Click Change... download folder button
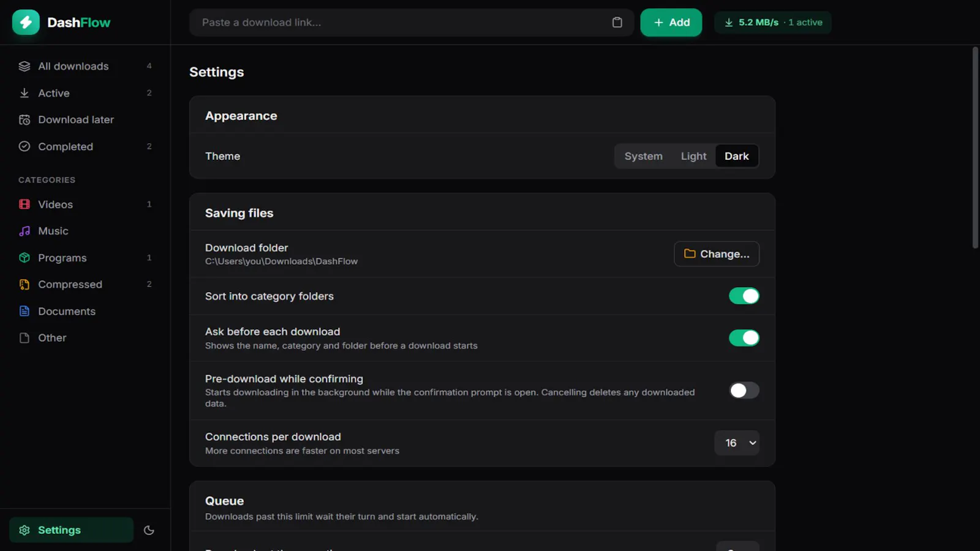The width and height of the screenshot is (980, 551). coord(717,254)
